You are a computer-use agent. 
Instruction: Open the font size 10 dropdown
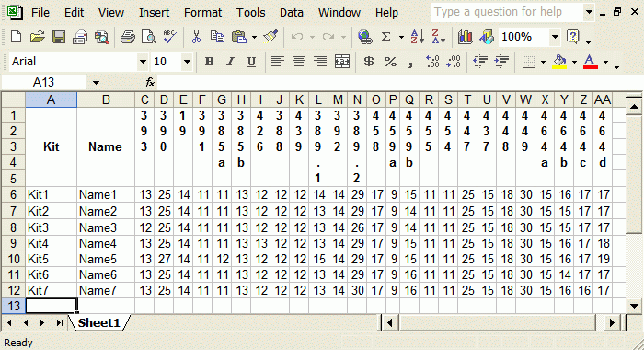click(x=187, y=62)
